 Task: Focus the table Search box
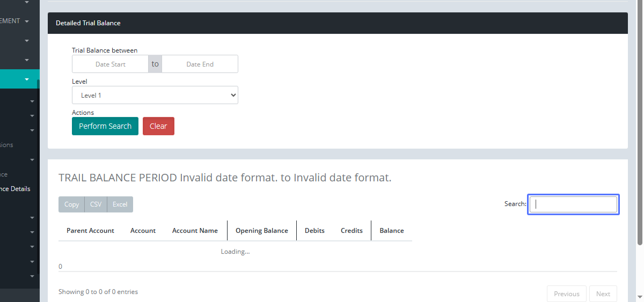tap(573, 204)
